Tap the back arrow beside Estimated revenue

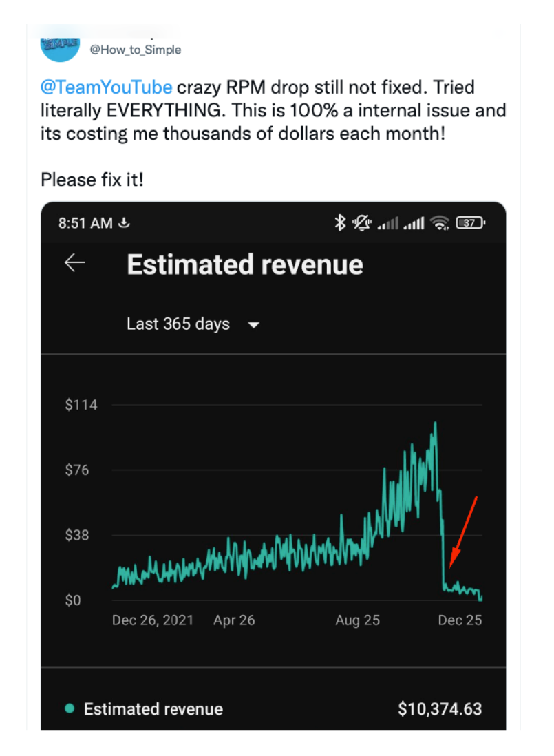(x=74, y=263)
